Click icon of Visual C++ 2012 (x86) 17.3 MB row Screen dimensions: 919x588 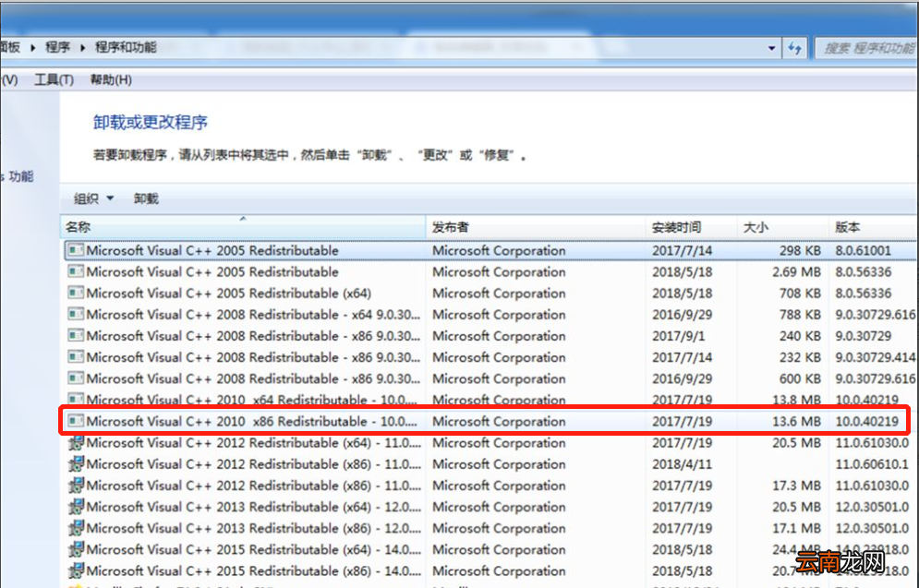click(76, 486)
